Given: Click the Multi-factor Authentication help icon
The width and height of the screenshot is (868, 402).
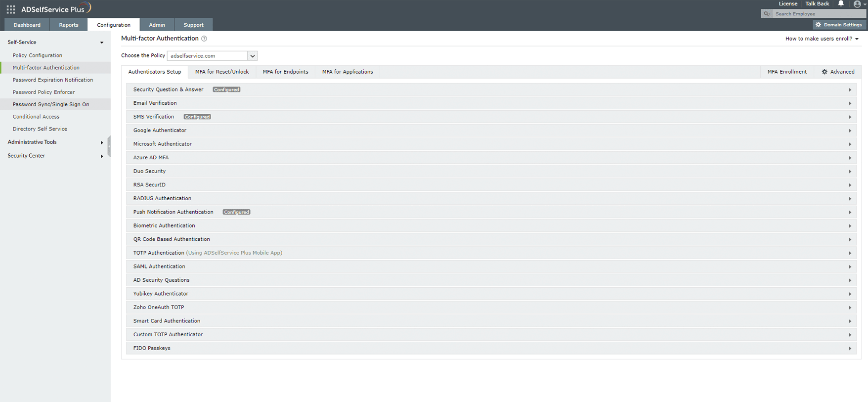Looking at the screenshot, I should (x=204, y=39).
